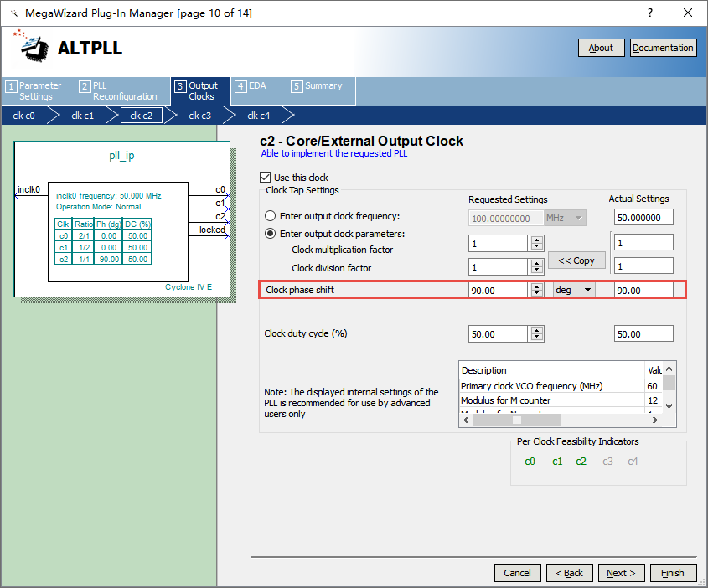
Task: Switch to the Summary tab
Action: (x=322, y=91)
